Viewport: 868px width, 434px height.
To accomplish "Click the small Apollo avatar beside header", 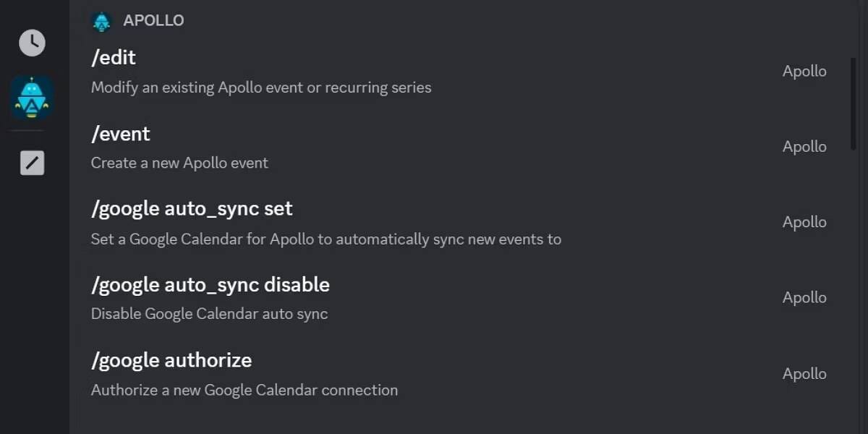I will tap(102, 21).
